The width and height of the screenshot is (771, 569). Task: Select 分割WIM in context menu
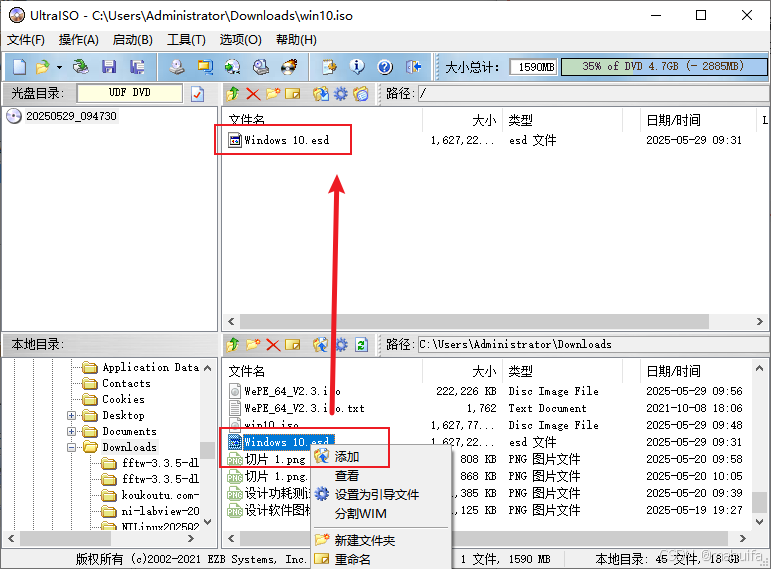click(x=382, y=513)
